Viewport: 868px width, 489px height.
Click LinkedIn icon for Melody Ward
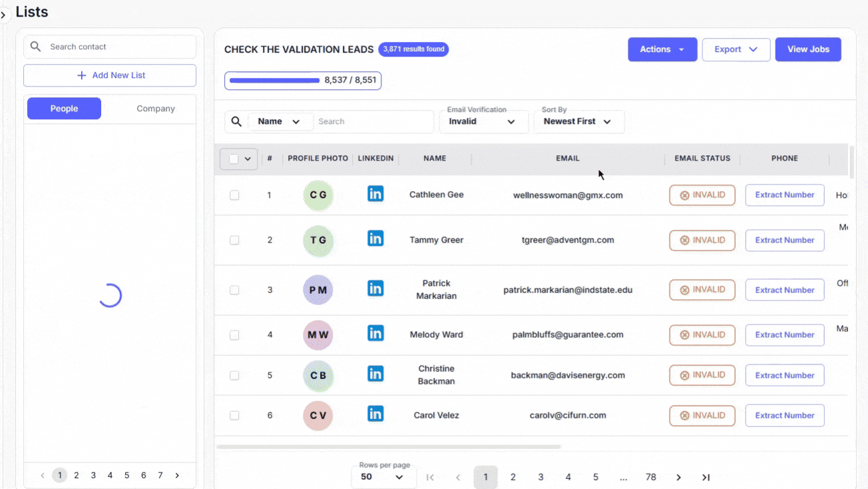click(375, 333)
